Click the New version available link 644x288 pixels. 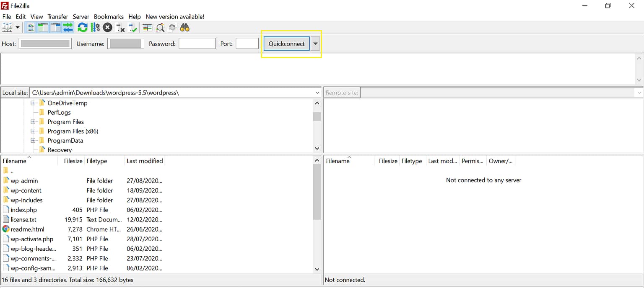click(175, 16)
